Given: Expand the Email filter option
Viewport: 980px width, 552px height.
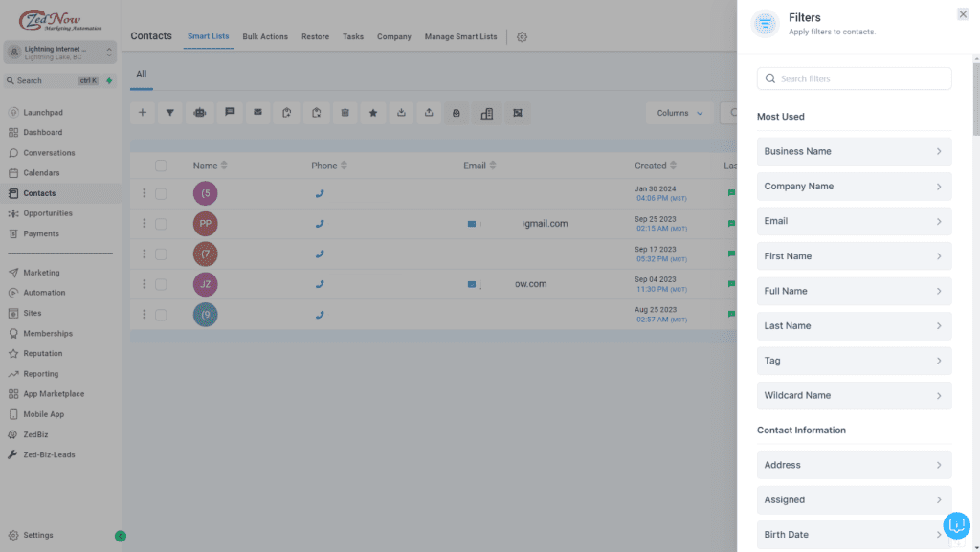Looking at the screenshot, I should [x=853, y=221].
